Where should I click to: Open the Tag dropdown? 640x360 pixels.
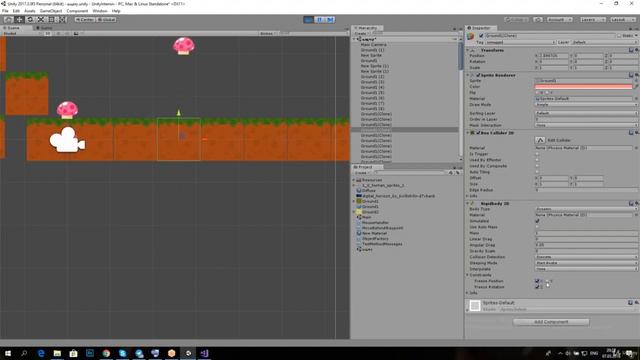(x=520, y=42)
